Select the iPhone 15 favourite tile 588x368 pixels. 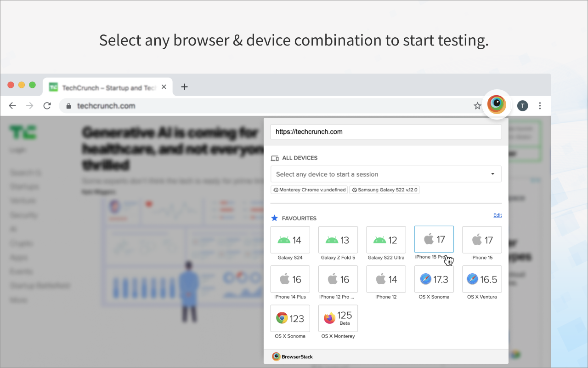(x=481, y=240)
